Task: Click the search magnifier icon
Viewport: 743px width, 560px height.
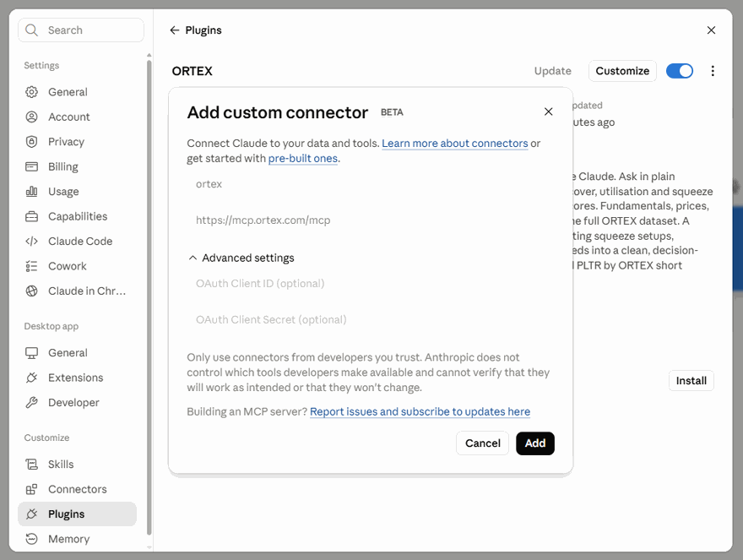Action: point(31,30)
